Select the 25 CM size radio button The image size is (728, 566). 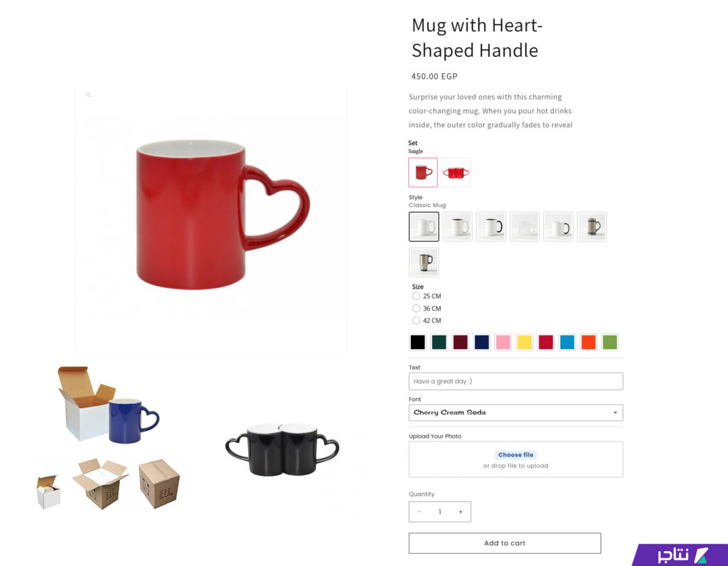click(416, 297)
